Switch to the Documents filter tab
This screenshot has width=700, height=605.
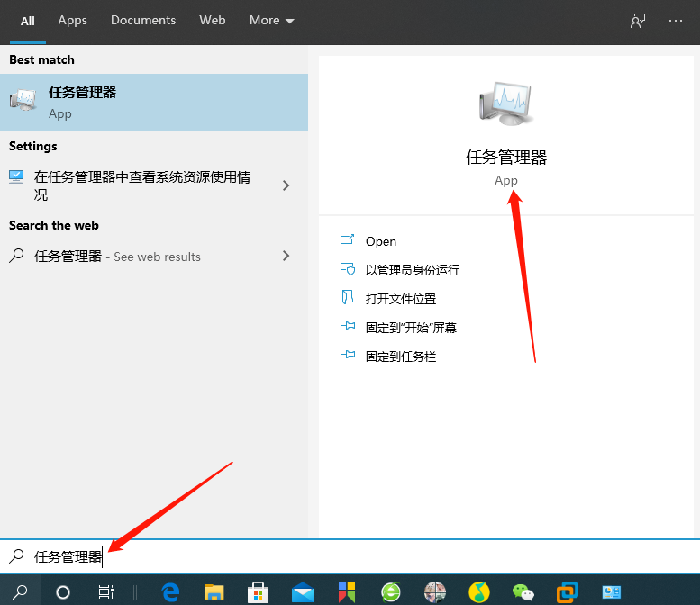(x=142, y=21)
